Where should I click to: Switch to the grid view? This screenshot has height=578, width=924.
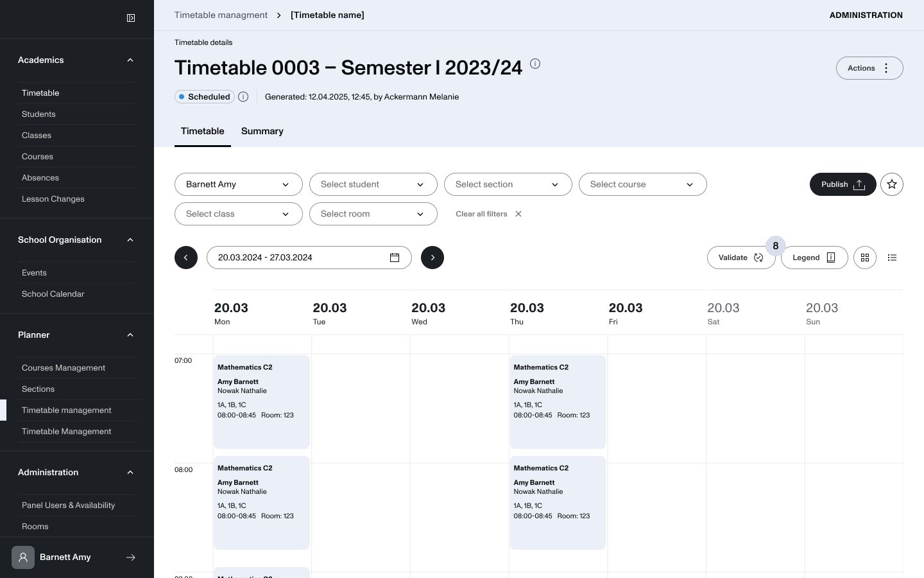pyautogui.click(x=865, y=258)
